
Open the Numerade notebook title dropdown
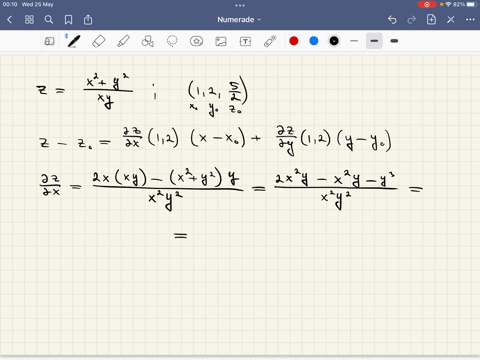pos(239,20)
